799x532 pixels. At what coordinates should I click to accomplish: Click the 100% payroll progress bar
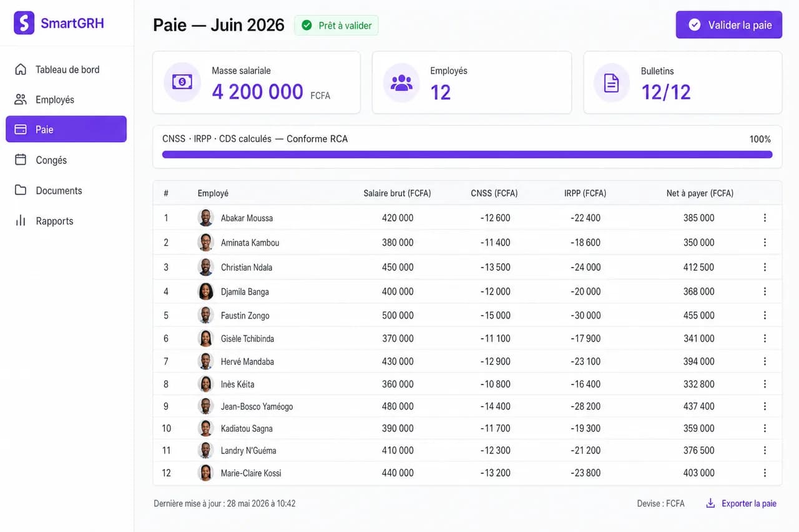click(x=467, y=155)
